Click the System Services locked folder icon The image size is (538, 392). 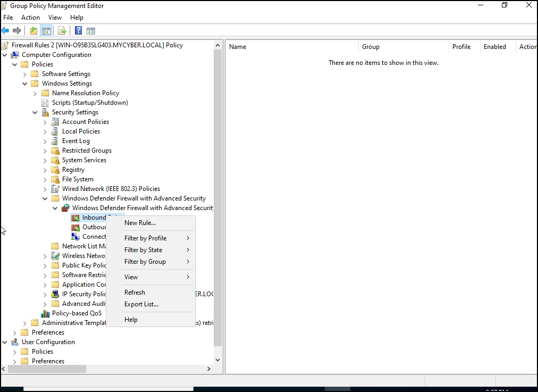pyautogui.click(x=55, y=160)
